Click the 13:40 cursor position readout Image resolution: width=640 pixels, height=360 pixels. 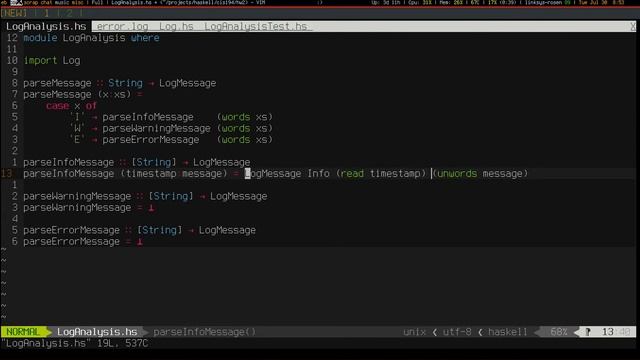coord(616,332)
